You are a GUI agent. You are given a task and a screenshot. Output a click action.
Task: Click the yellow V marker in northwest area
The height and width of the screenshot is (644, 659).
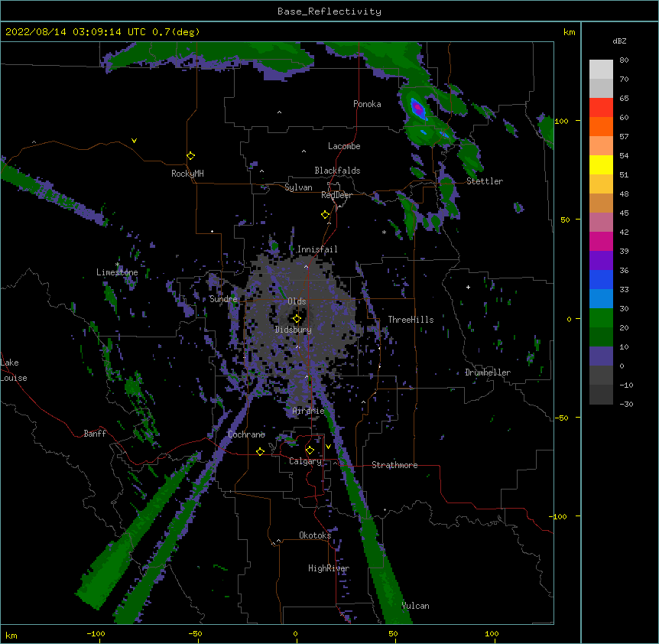pos(134,141)
